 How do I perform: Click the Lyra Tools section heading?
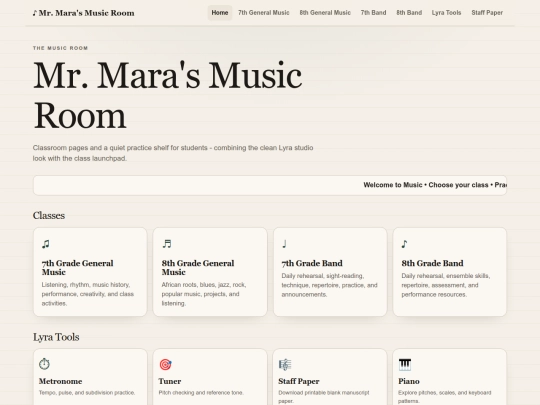pos(56,337)
